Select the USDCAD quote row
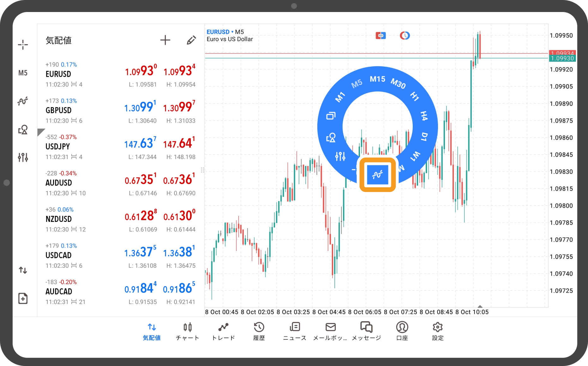 pos(120,256)
